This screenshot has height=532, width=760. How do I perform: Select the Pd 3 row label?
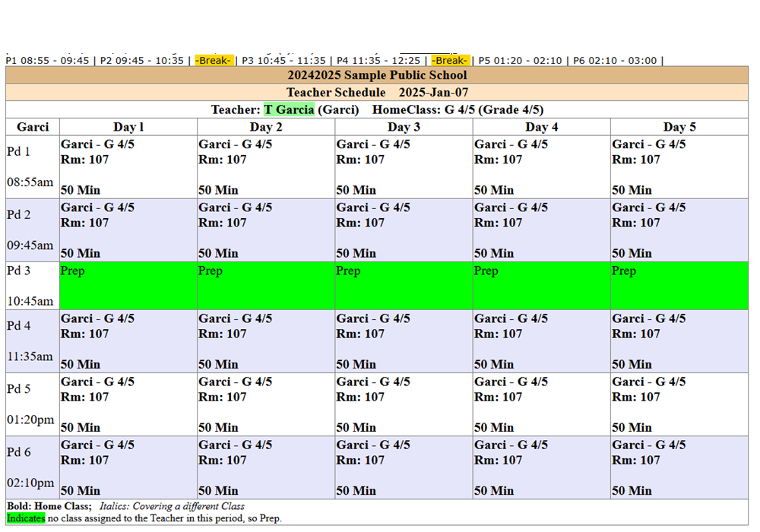[19, 271]
